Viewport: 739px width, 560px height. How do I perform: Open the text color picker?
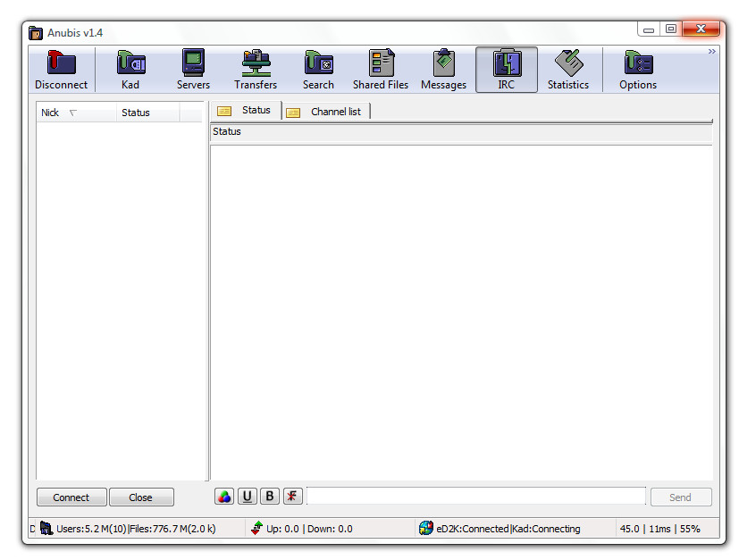pyautogui.click(x=224, y=496)
